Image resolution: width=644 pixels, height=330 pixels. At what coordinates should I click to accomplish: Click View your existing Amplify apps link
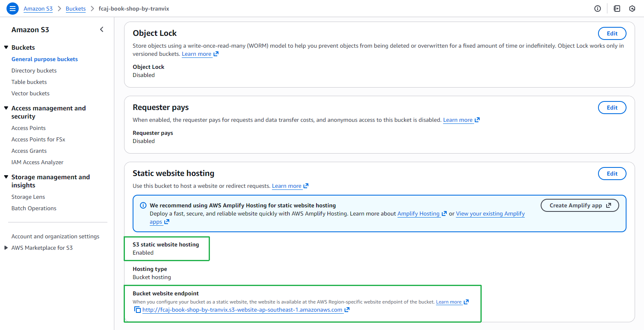(490, 213)
